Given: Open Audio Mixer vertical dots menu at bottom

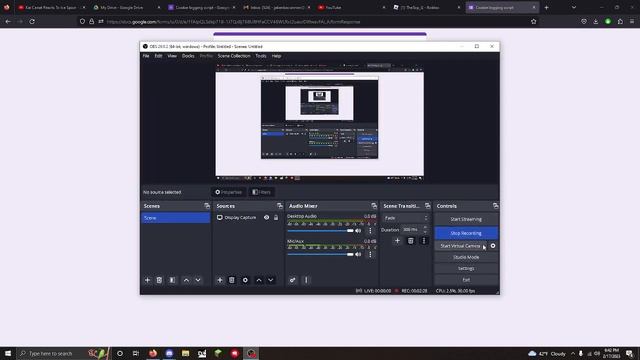Looking at the screenshot, I should click(x=306, y=280).
